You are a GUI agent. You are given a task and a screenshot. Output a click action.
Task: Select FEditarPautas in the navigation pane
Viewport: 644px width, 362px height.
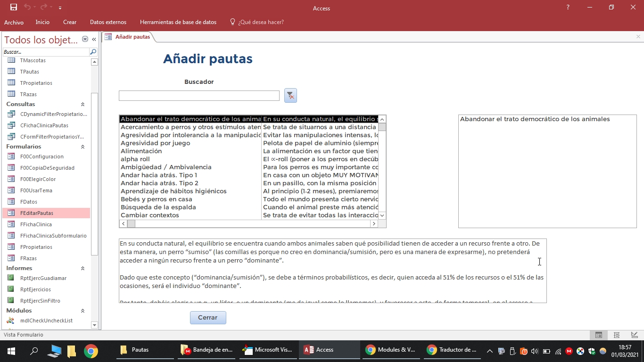click(x=46, y=213)
